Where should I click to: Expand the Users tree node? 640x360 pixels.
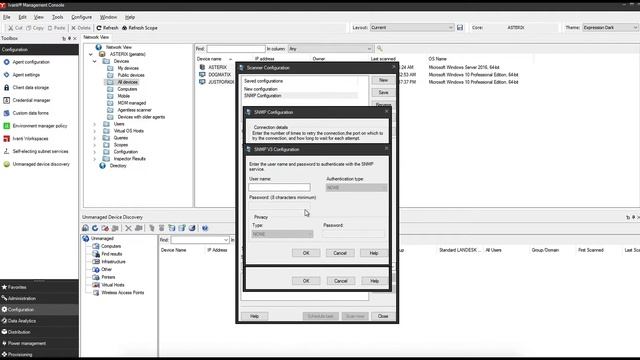coord(95,124)
